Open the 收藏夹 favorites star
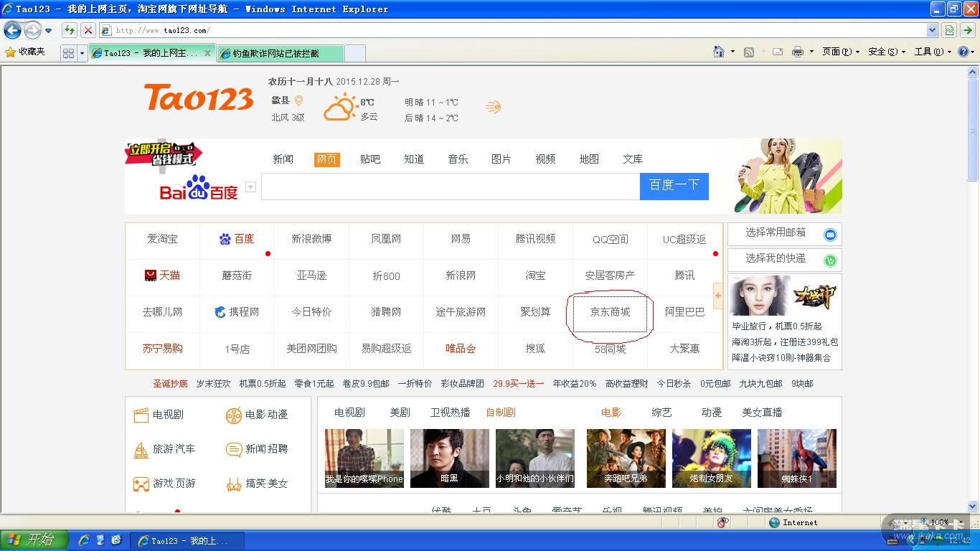This screenshot has height=551, width=980. pyautogui.click(x=10, y=52)
